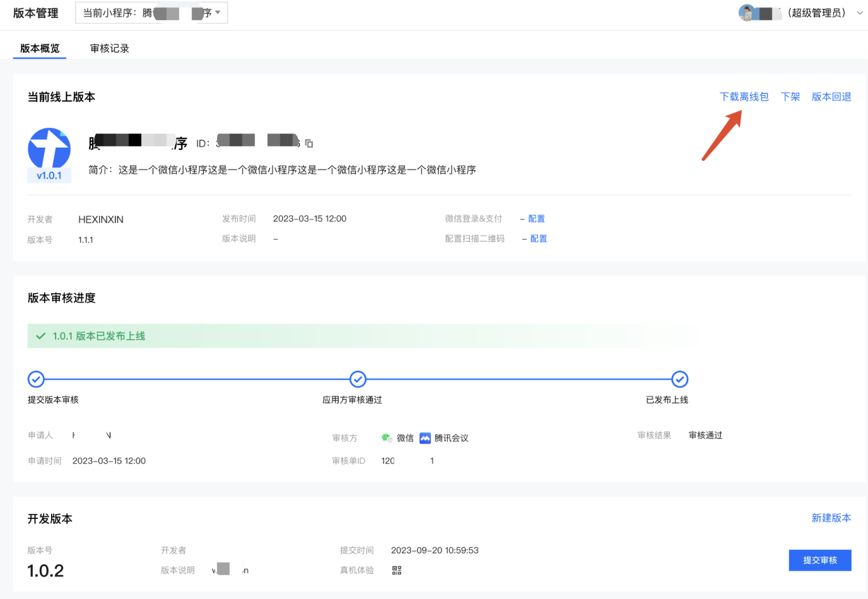This screenshot has width=868, height=599.
Task: Open the 当前小程序 selector dropdown
Action: (x=151, y=13)
